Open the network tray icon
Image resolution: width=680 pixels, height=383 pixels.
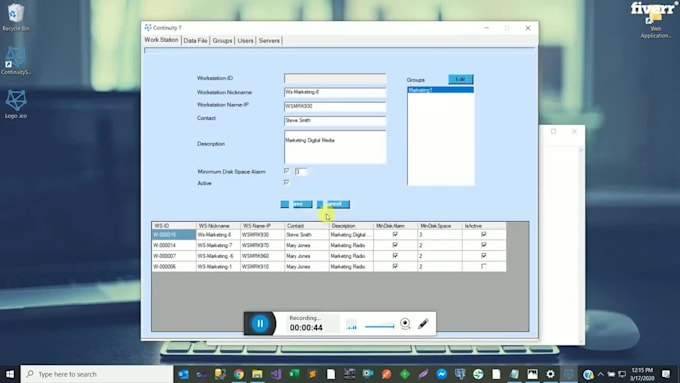[x=622, y=374]
